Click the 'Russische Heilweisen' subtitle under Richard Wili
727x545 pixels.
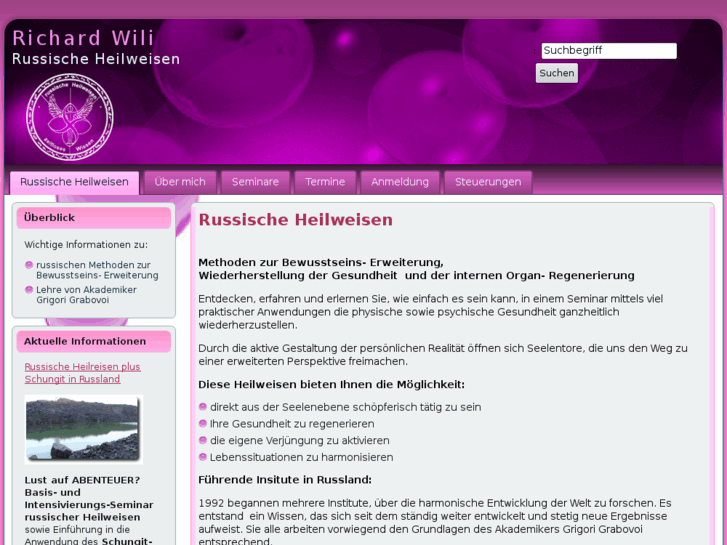point(96,59)
